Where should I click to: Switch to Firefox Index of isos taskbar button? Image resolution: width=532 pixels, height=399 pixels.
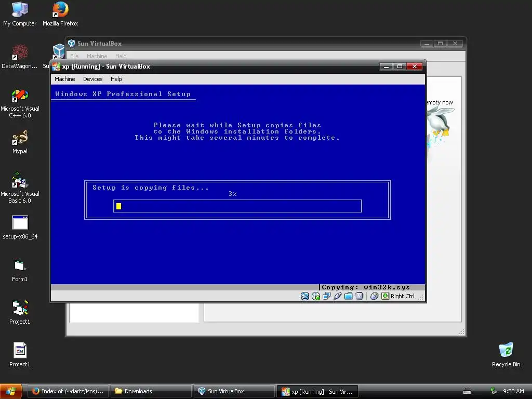pos(68,391)
